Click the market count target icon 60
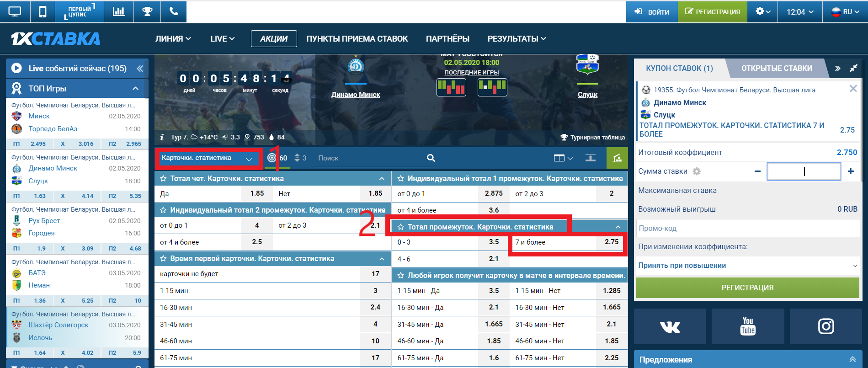The height and width of the screenshot is (368, 868). [x=272, y=158]
